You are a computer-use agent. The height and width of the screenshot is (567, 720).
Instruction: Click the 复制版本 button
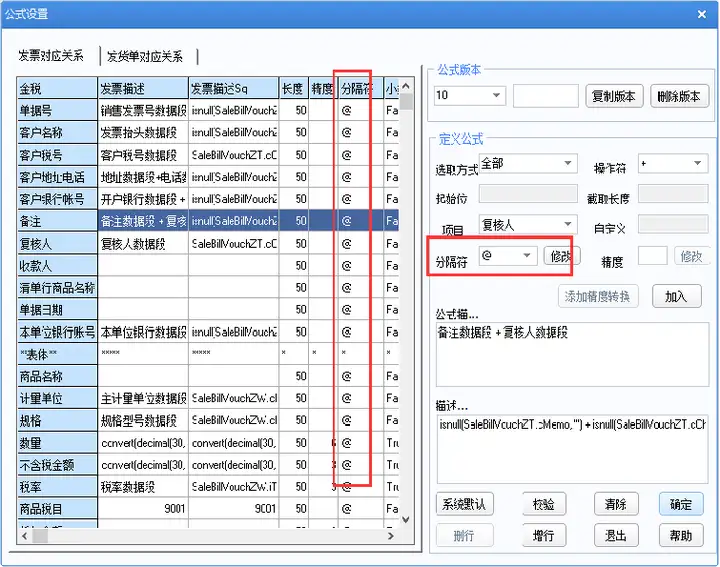(x=614, y=96)
